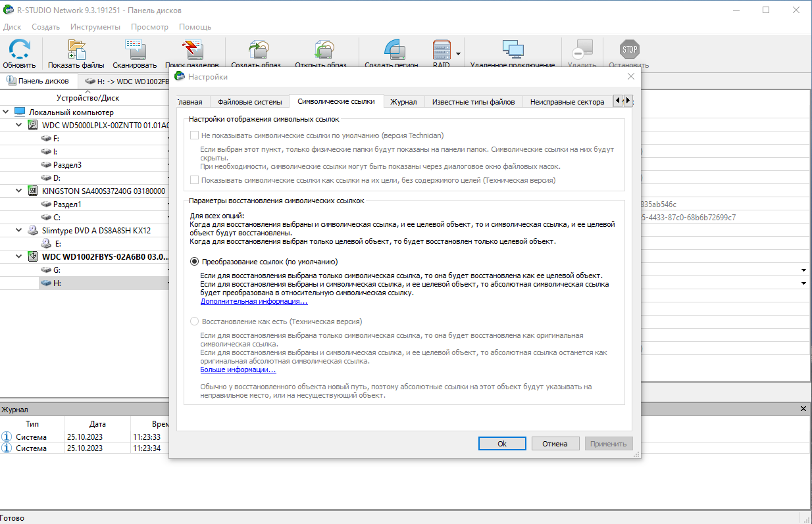The image size is (812, 524).
Task: Collapse the Slimtype DVD node
Action: (x=18, y=230)
